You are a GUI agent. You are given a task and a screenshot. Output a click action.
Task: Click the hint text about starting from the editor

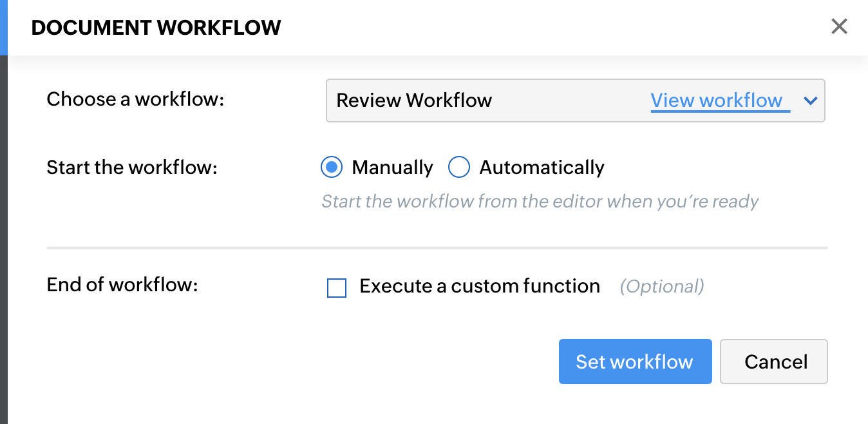coord(540,202)
